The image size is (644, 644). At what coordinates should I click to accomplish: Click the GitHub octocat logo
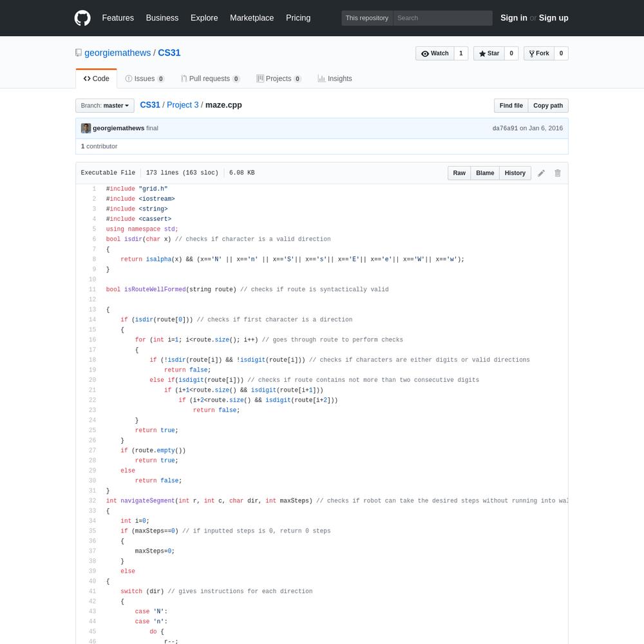tap(82, 18)
